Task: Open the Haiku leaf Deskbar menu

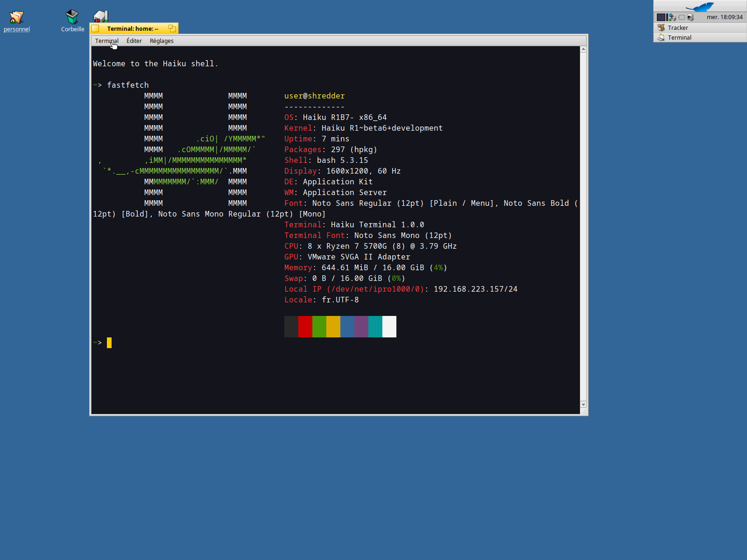Action: [x=700, y=6]
